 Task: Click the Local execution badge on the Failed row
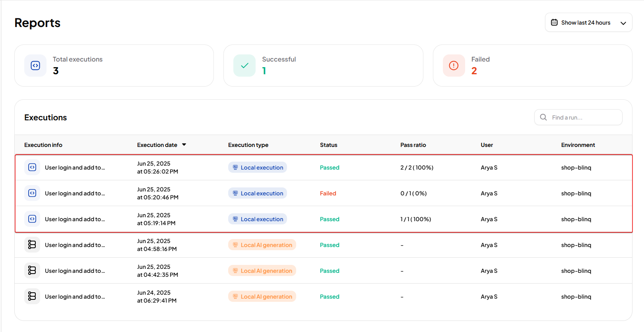pyautogui.click(x=258, y=193)
